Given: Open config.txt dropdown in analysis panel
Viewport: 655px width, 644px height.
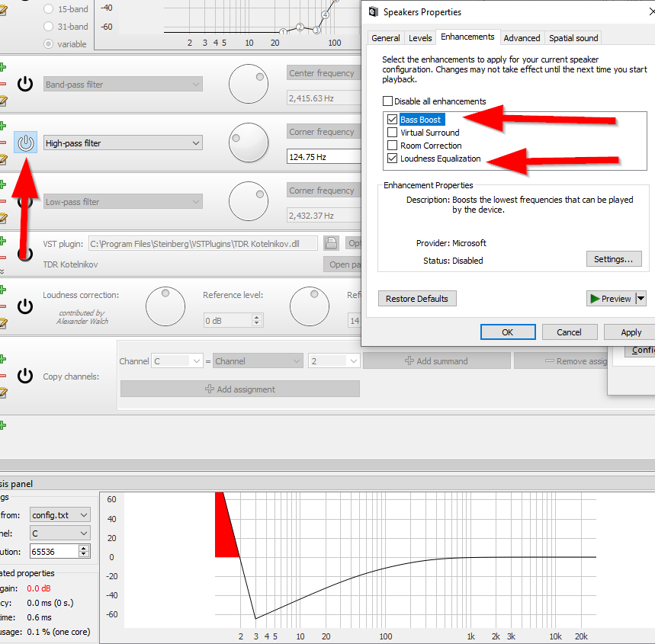Looking at the screenshot, I should pos(60,515).
